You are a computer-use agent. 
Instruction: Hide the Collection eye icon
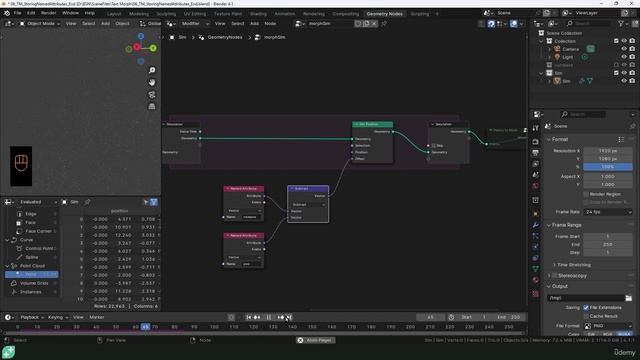tap(624, 41)
